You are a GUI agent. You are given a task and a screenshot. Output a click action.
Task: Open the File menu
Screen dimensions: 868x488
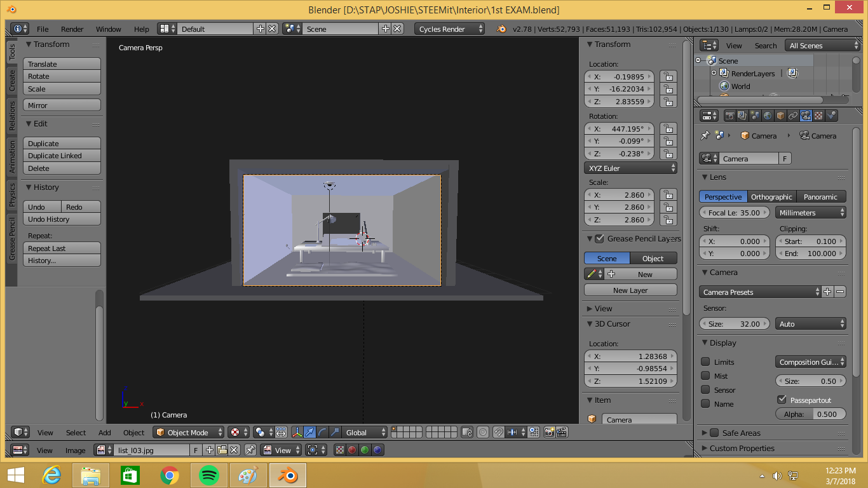pyautogui.click(x=43, y=29)
